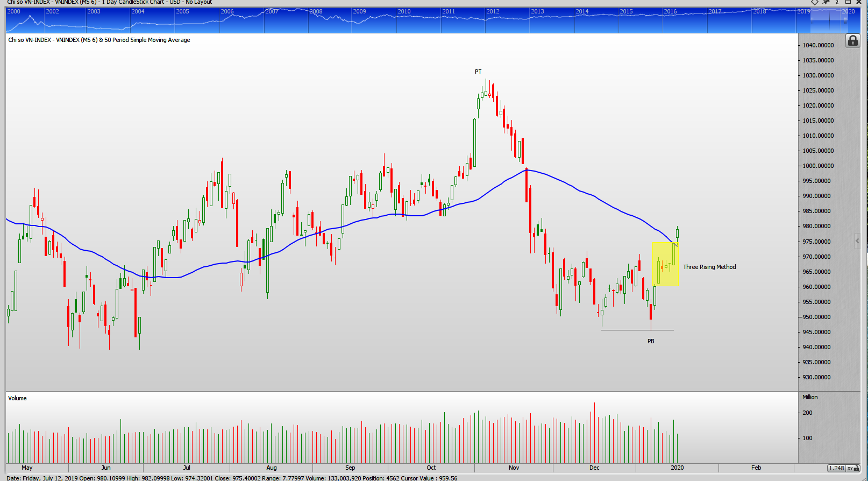Click the 1.248 scale value button
The image size is (868, 481).
[x=836, y=468]
